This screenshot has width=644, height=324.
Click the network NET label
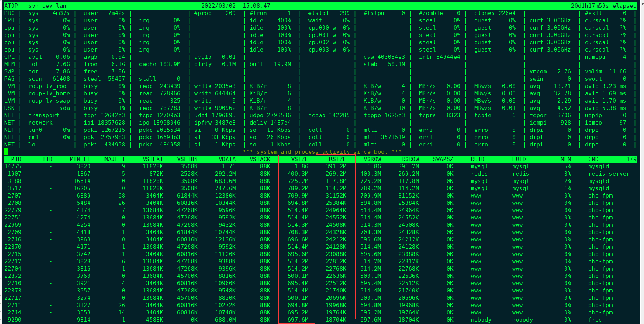pyautogui.click(x=40, y=123)
